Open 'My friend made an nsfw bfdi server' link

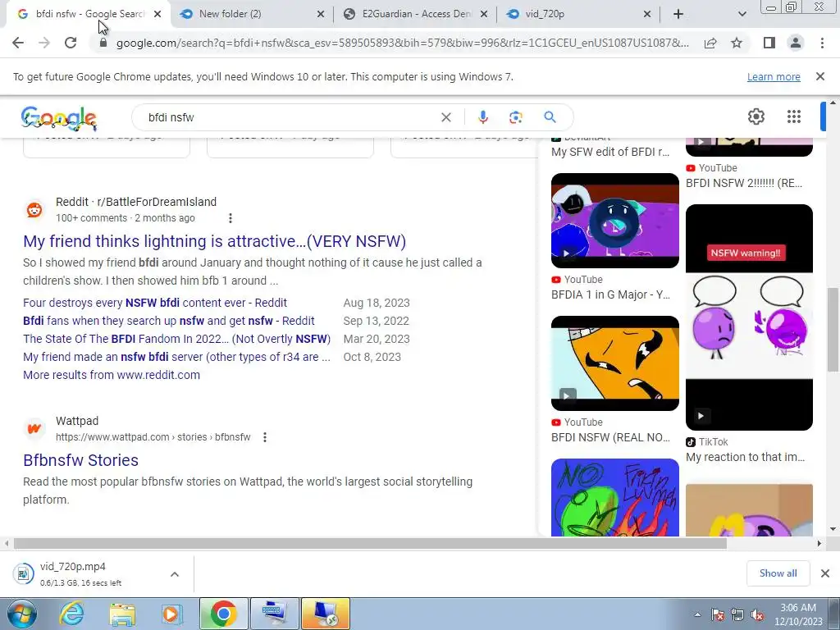(x=177, y=357)
